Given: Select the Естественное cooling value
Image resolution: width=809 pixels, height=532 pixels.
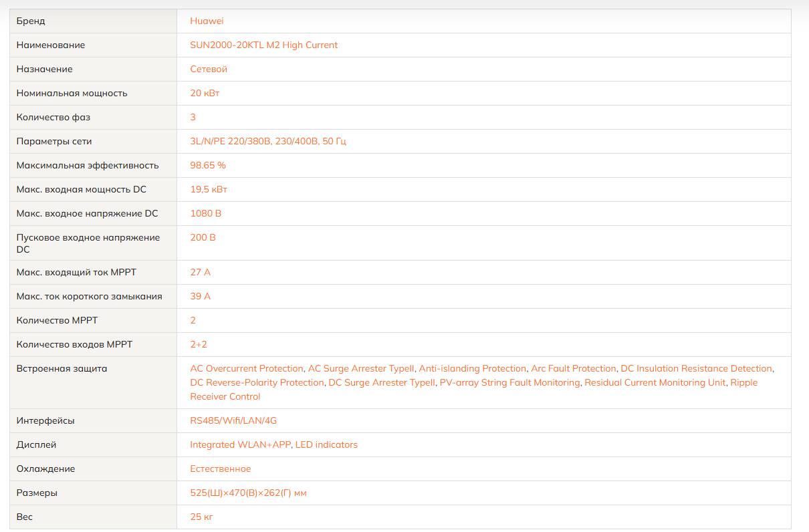Looking at the screenshot, I should 221,469.
